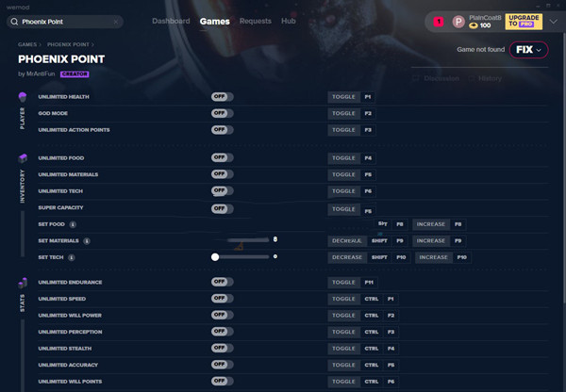
Task: Click the Set Tech slider handle
Action: point(215,256)
